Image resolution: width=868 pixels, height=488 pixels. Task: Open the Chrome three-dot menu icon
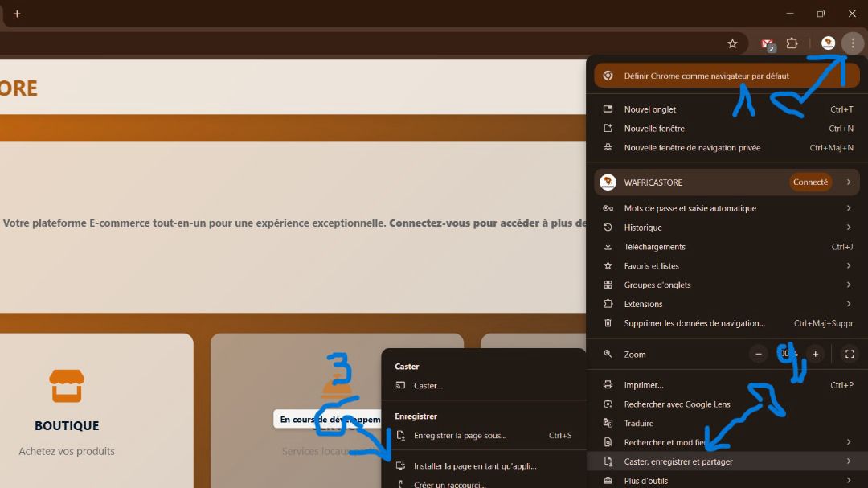(853, 43)
